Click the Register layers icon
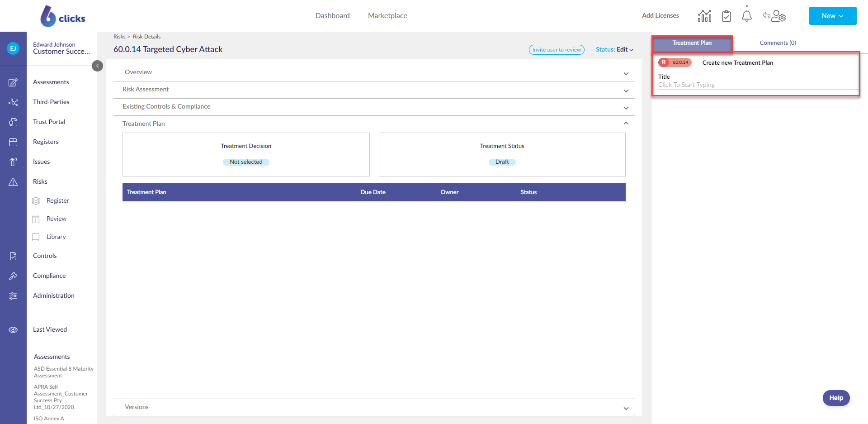Screen dimensions: 868x424 (x=36, y=201)
